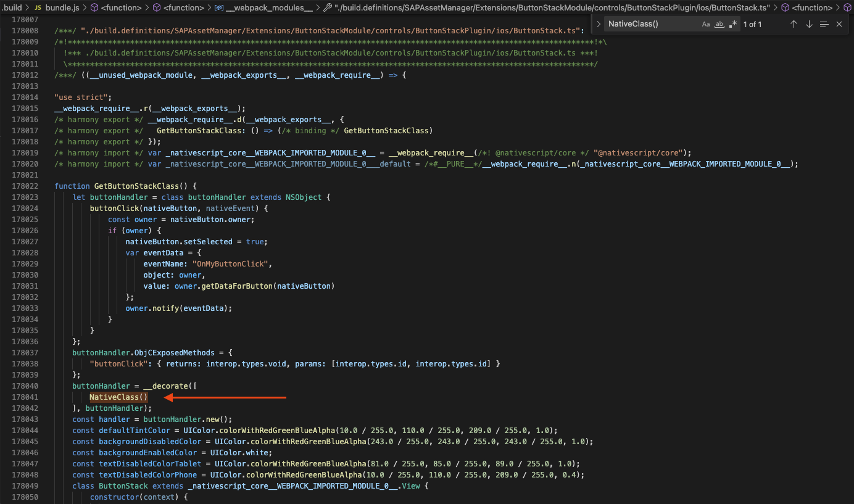This screenshot has width=854, height=504.
Task: Go to previous match arrow
Action: pyautogui.click(x=794, y=24)
